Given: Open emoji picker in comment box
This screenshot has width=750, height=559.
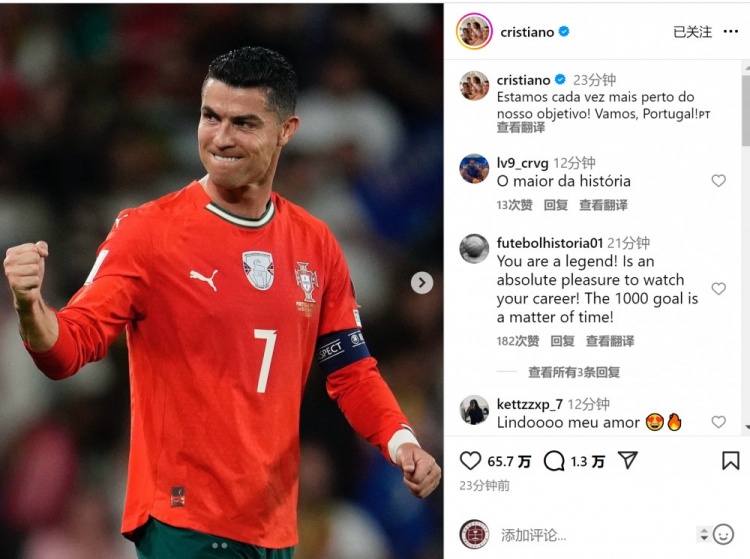Looking at the screenshot, I should tap(723, 534).
